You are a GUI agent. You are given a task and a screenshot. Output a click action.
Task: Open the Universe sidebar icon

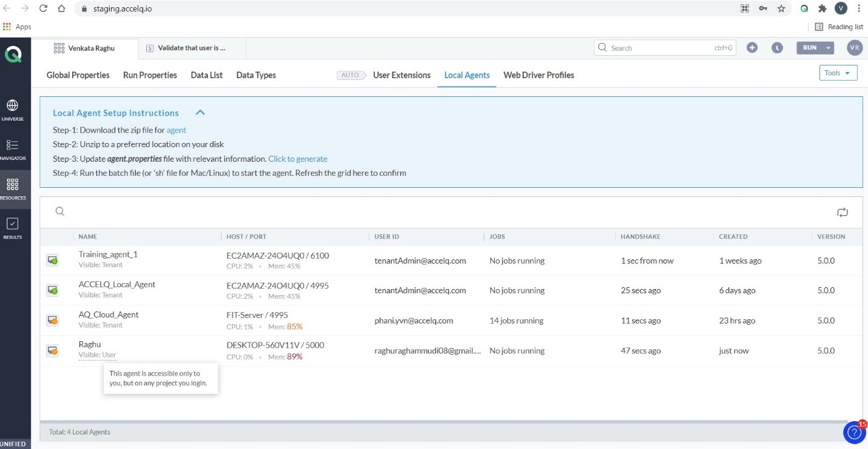coord(12,110)
